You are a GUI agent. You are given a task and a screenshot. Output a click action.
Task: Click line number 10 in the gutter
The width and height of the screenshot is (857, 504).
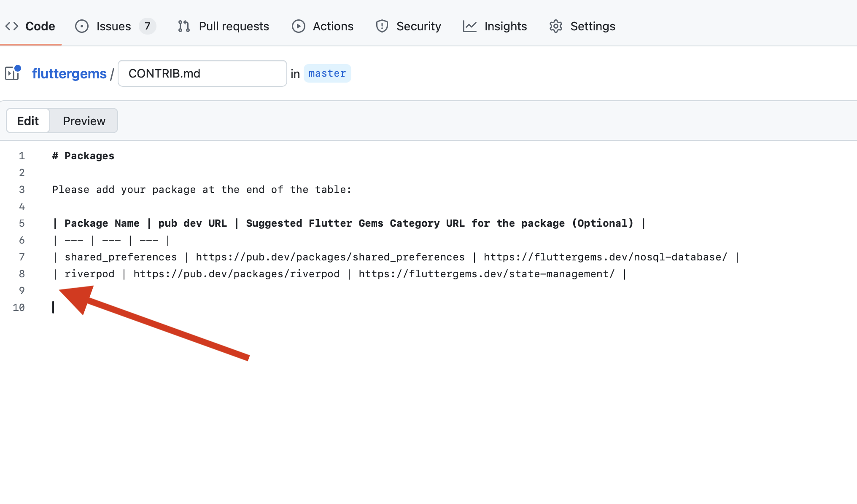19,308
